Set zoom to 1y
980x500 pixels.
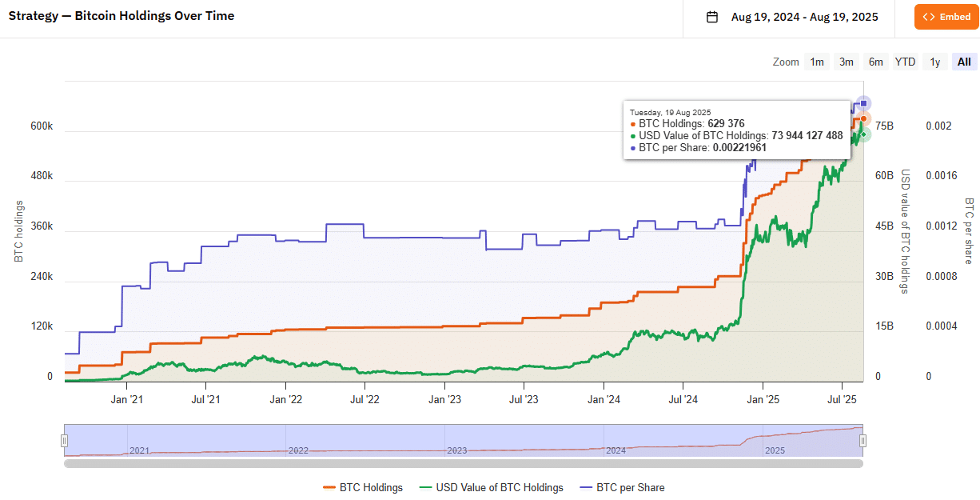934,62
